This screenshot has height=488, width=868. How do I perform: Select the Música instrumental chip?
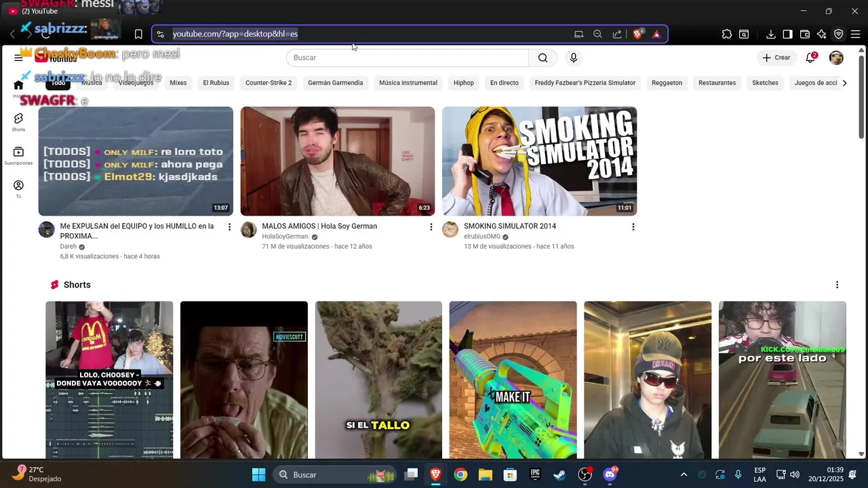tap(408, 83)
